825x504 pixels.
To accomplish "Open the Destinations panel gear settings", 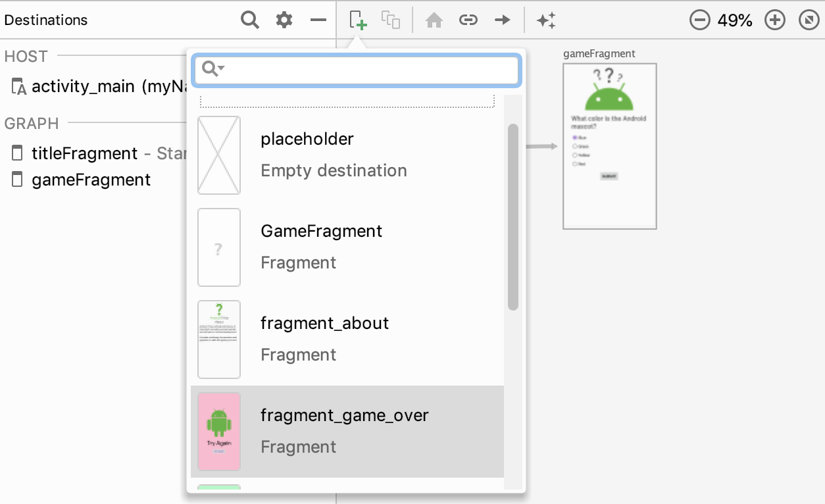I will pos(284,20).
